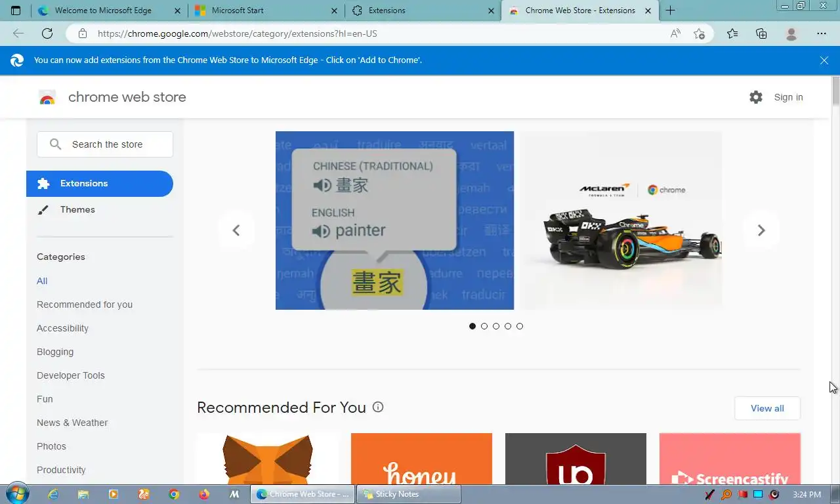The width and height of the screenshot is (840, 504).
Task: Open a new tab with the plus button
Action: 670,10
